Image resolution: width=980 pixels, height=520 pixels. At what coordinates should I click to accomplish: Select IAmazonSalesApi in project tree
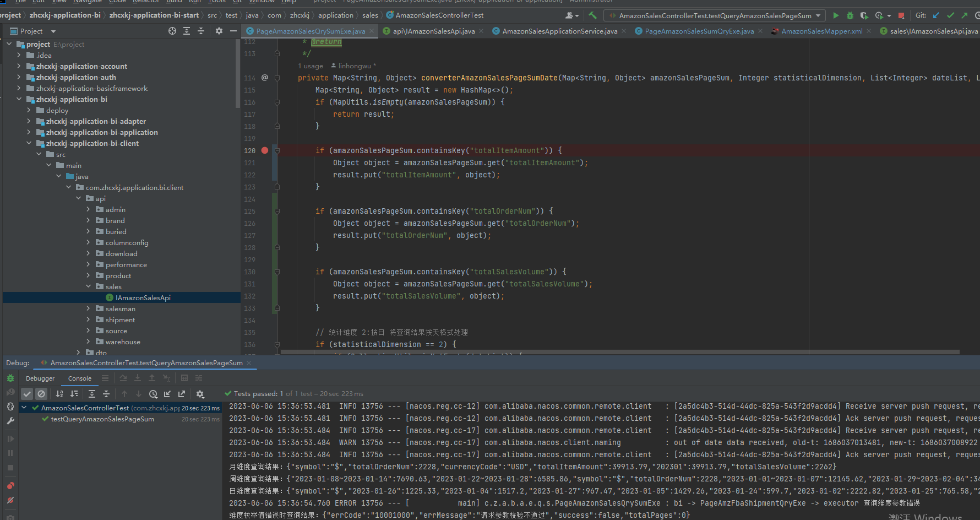(x=143, y=297)
